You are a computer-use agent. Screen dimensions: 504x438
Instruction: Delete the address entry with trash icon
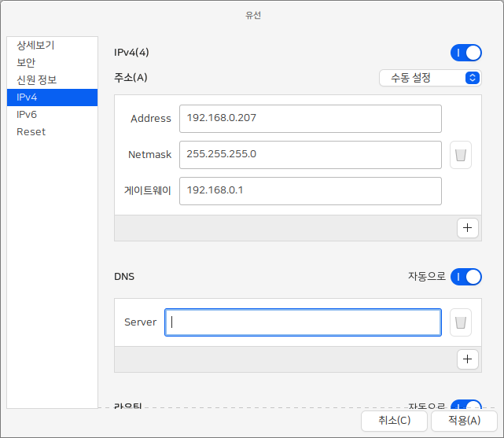coord(461,155)
